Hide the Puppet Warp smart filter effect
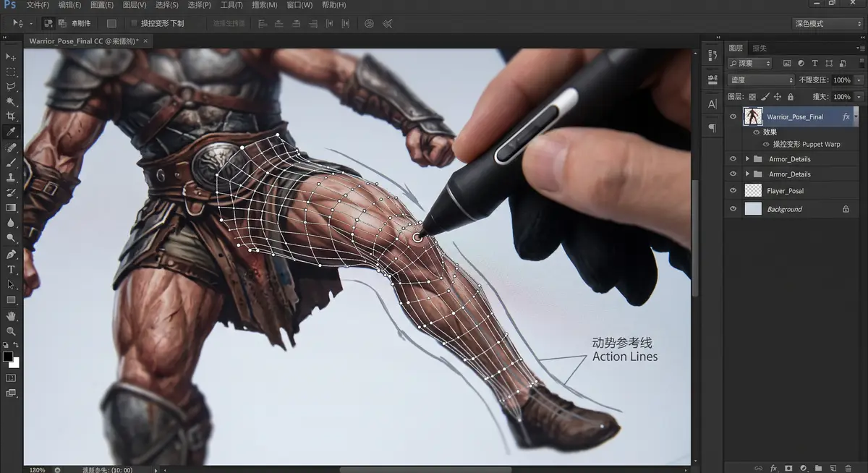Screen dimensions: 868x473 [766, 144]
